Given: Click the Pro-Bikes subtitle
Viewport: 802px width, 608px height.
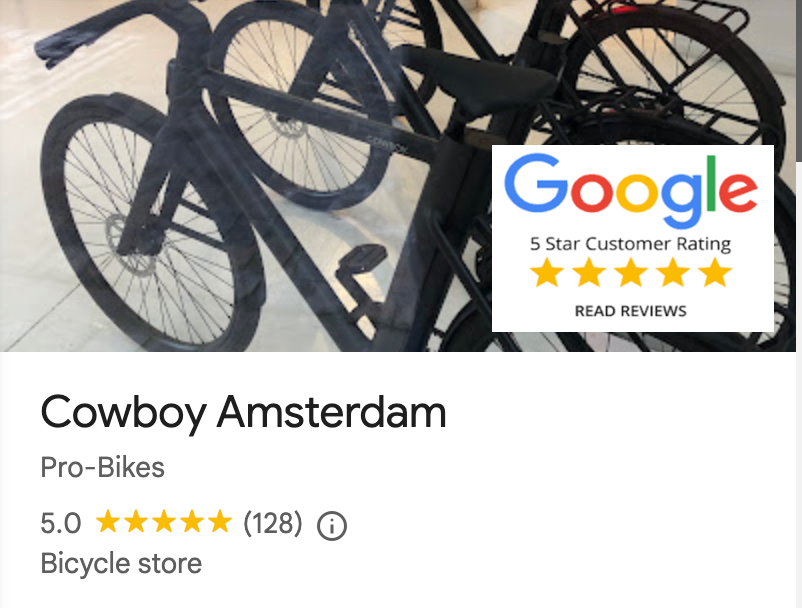Looking at the screenshot, I should coord(102,467).
